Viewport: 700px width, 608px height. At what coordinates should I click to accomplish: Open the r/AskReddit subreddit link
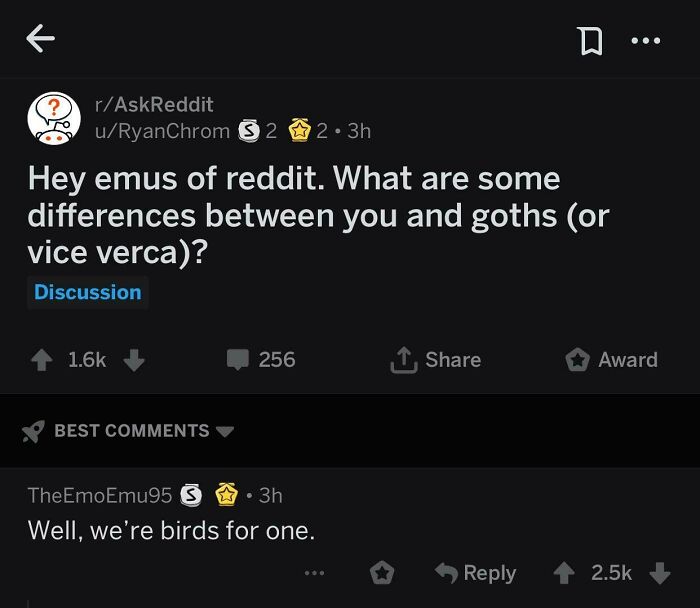(154, 104)
